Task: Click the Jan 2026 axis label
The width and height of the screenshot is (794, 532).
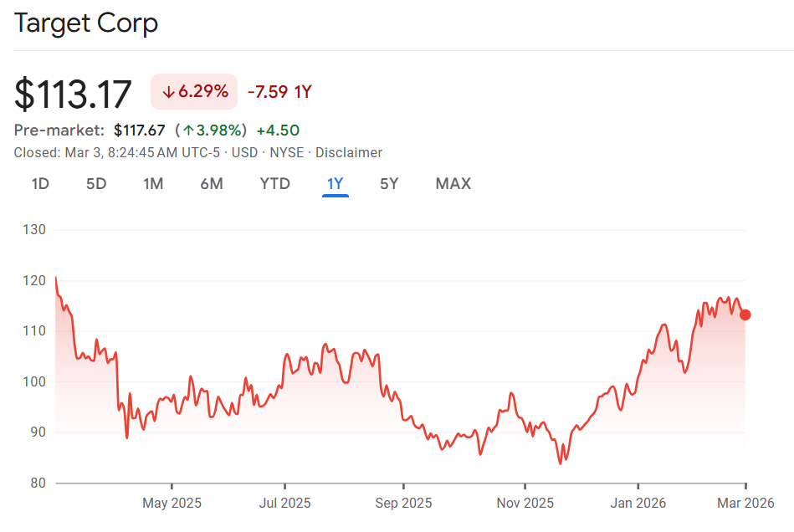Action: point(638,503)
